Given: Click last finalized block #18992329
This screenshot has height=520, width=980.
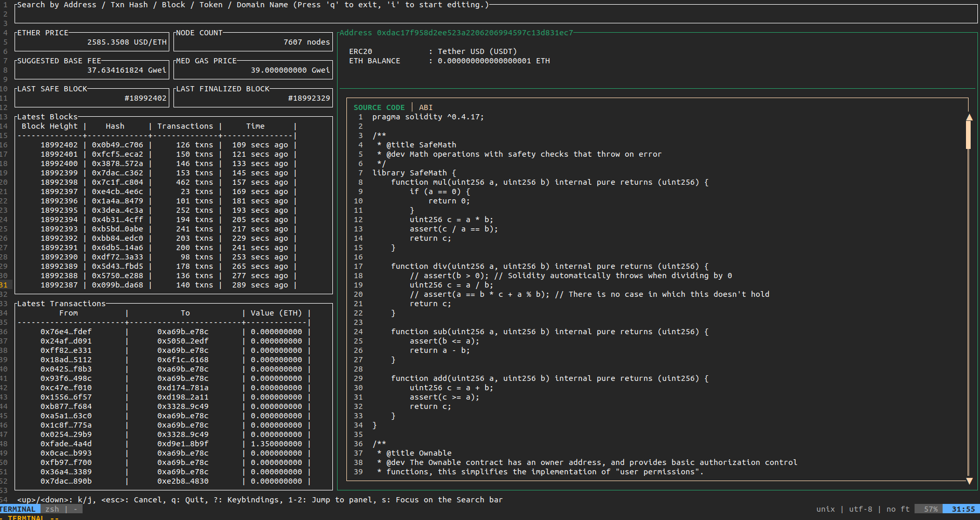Looking at the screenshot, I should (x=309, y=98).
